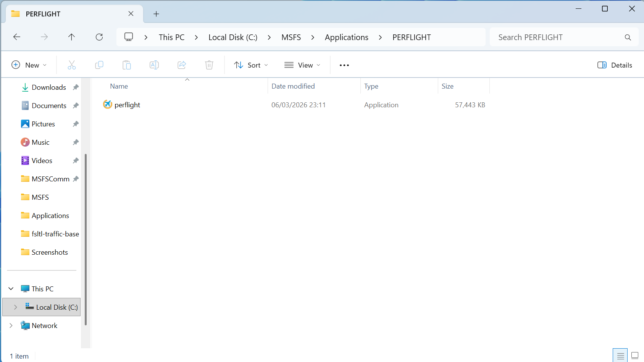Navigate to Local Disk (C:) in breadcrumb

coord(233,37)
